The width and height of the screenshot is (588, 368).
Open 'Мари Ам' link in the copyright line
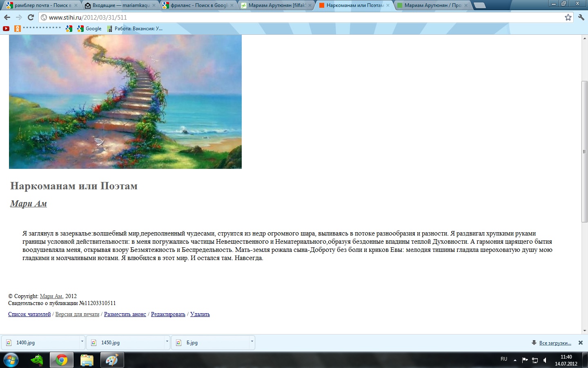tap(51, 296)
